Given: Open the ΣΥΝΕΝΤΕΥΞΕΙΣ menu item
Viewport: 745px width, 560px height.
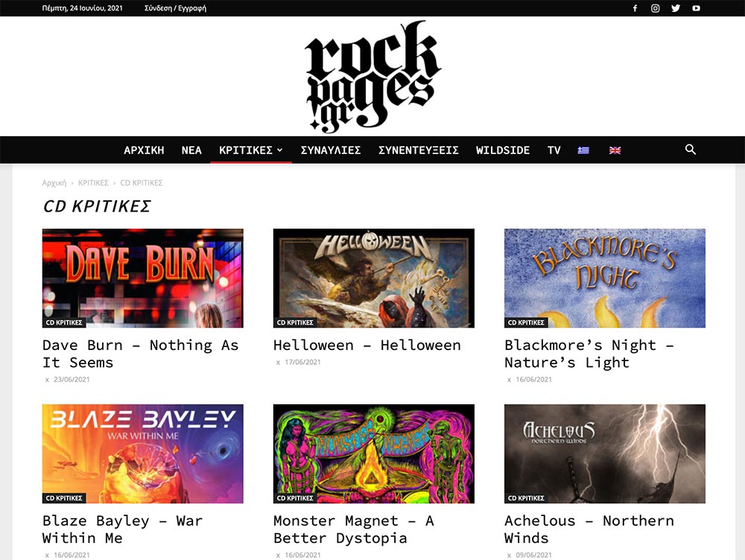Looking at the screenshot, I should 419,150.
